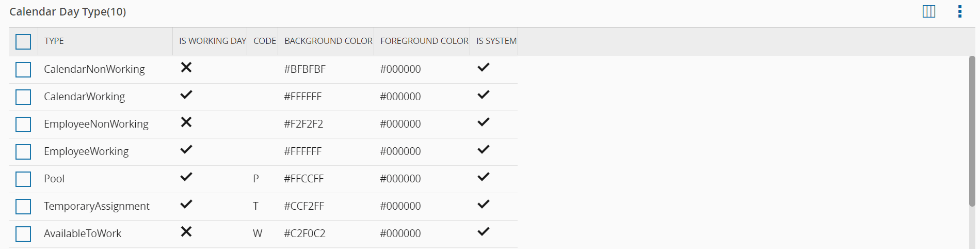Check the CalendarNonWorking row checkbox
The height and width of the screenshot is (249, 980).
(23, 69)
